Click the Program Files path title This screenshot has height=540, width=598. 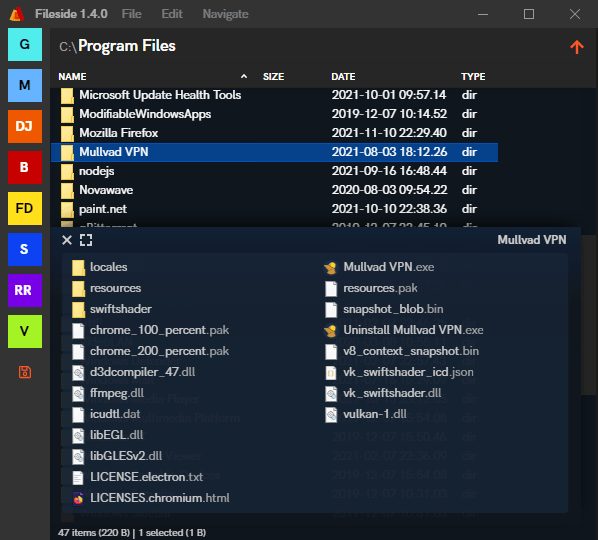click(127, 46)
